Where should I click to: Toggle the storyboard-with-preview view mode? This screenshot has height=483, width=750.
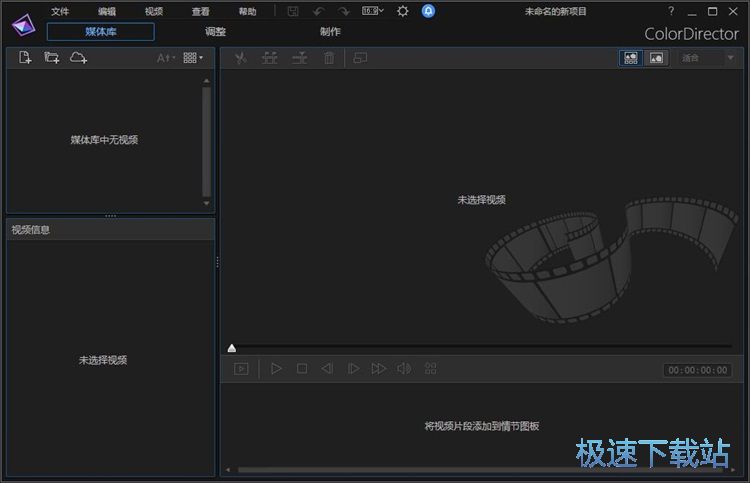point(631,58)
